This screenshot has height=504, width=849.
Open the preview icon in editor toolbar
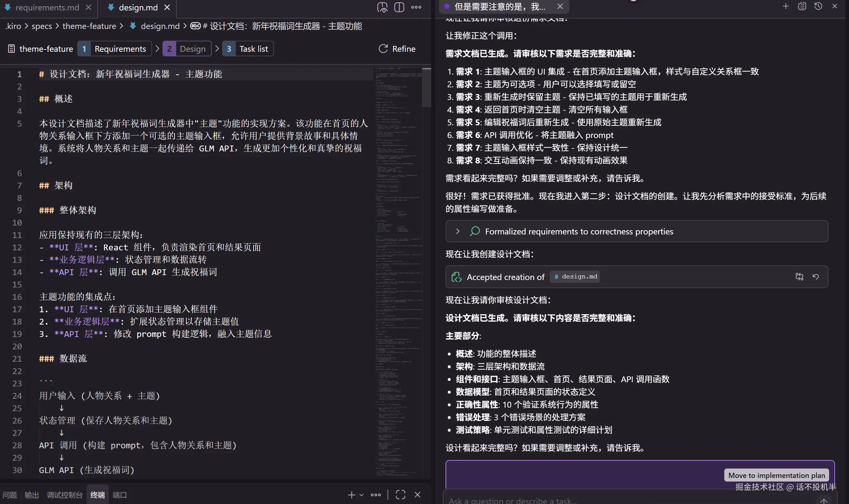click(382, 7)
